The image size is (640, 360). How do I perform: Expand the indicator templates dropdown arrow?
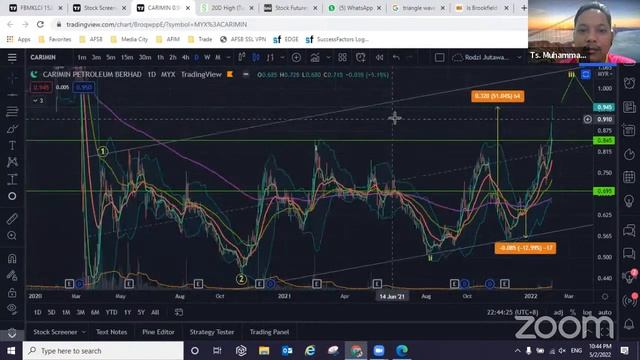pyautogui.click(x=328, y=58)
